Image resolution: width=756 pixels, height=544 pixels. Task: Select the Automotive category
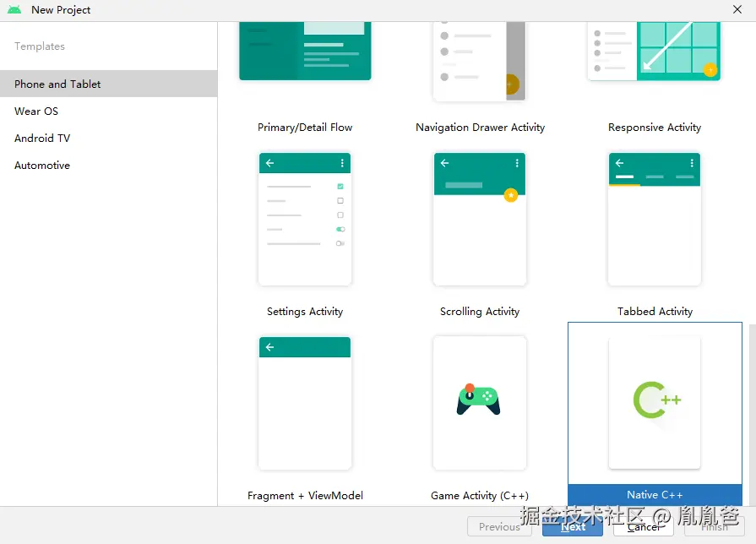(x=108, y=165)
